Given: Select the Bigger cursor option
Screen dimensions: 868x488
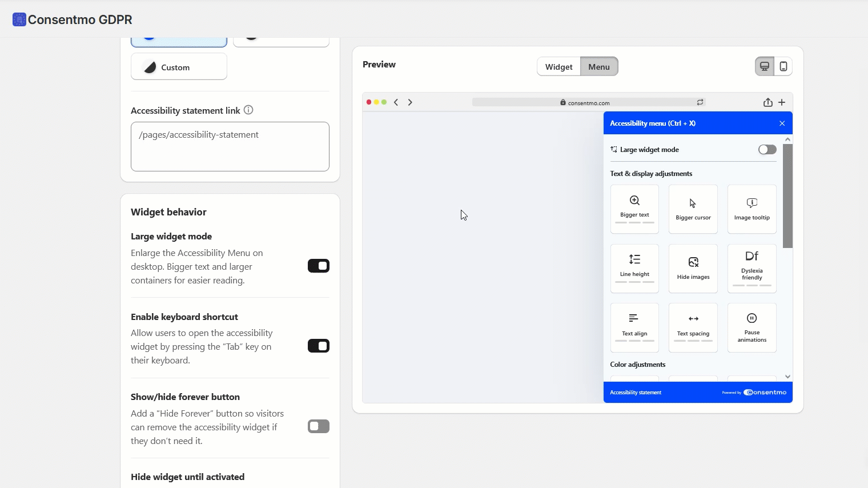Looking at the screenshot, I should tap(693, 209).
